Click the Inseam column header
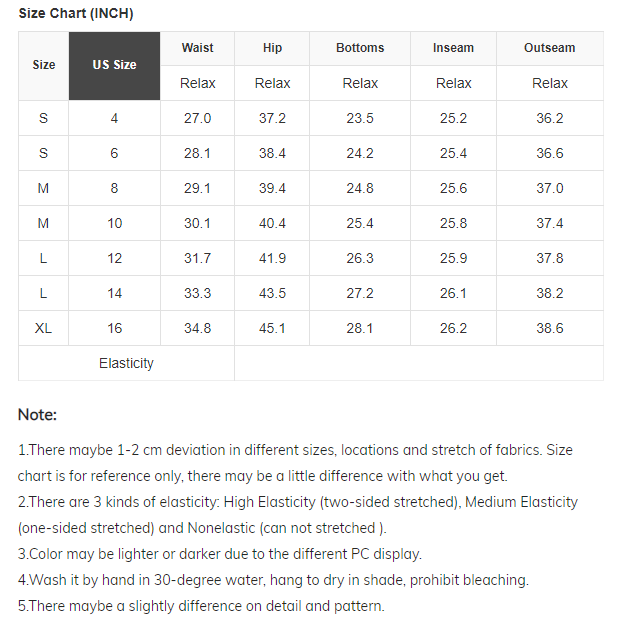Image resolution: width=630 pixels, height=632 pixels. pos(453,48)
